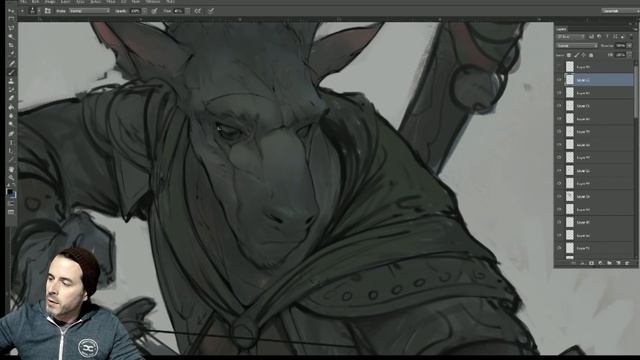Toggle the Brush panel
This screenshot has height=360, width=640.
[48, 11]
